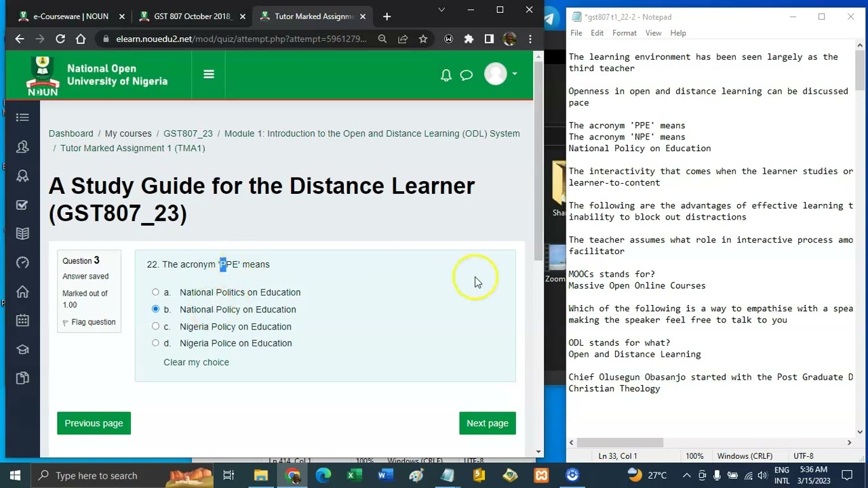This screenshot has width=868, height=488.
Task: Select option b. National Policy on Education
Action: coord(155,309)
